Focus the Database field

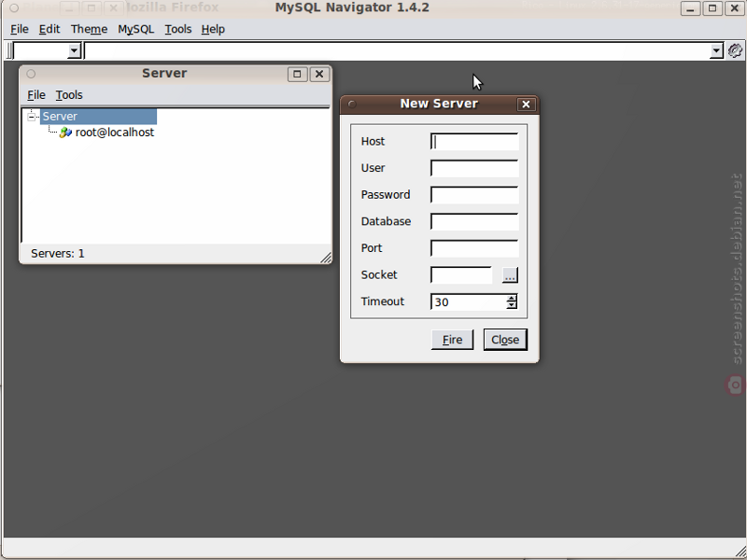[474, 221]
